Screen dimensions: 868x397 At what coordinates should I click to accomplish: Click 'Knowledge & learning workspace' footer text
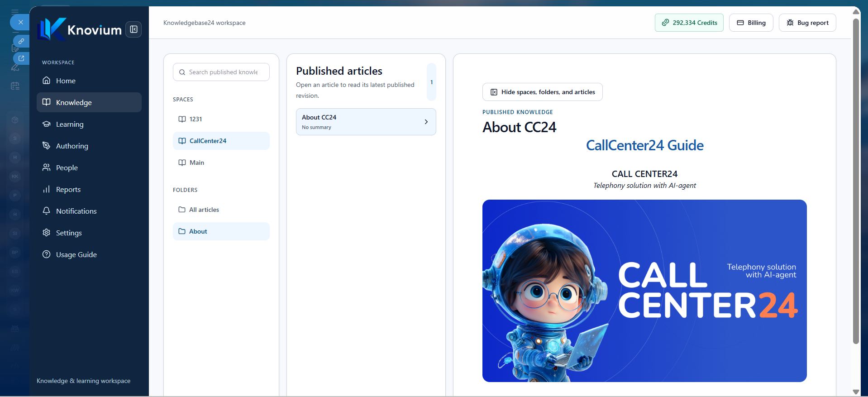click(x=84, y=381)
